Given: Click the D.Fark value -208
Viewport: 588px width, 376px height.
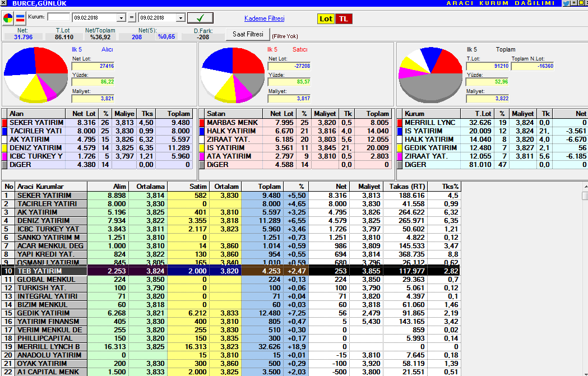Looking at the screenshot, I should 203,37.
